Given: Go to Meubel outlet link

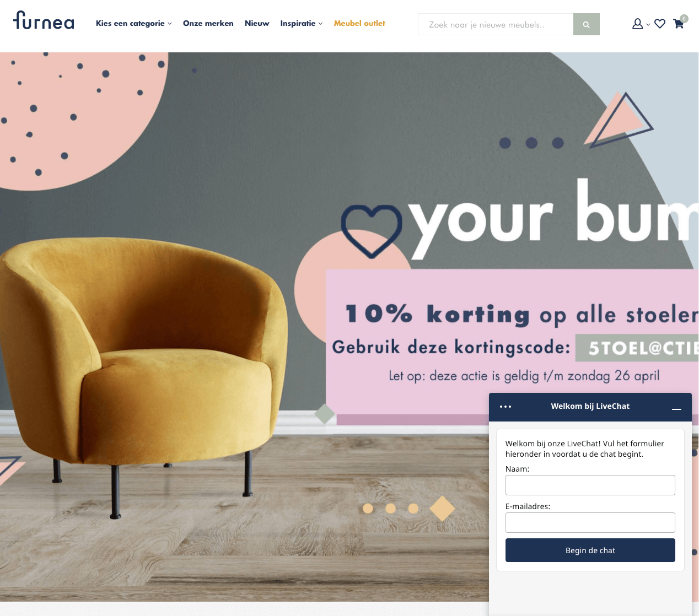Looking at the screenshot, I should click(x=359, y=23).
